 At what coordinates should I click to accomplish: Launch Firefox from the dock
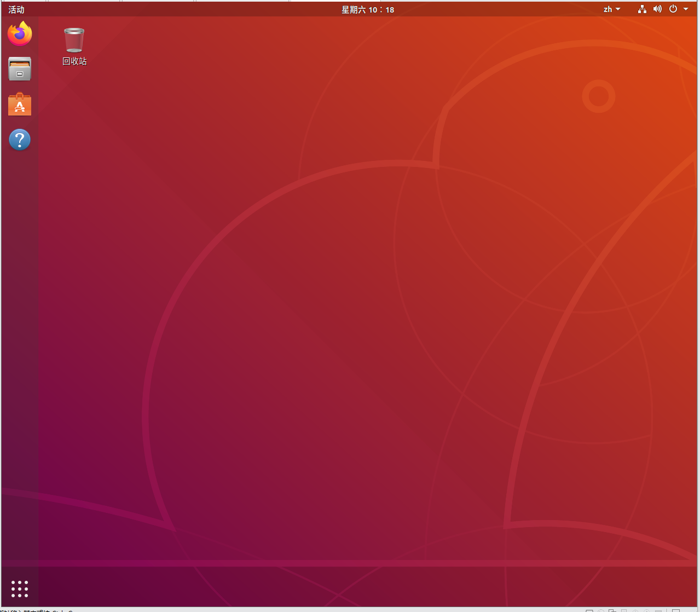click(x=20, y=34)
